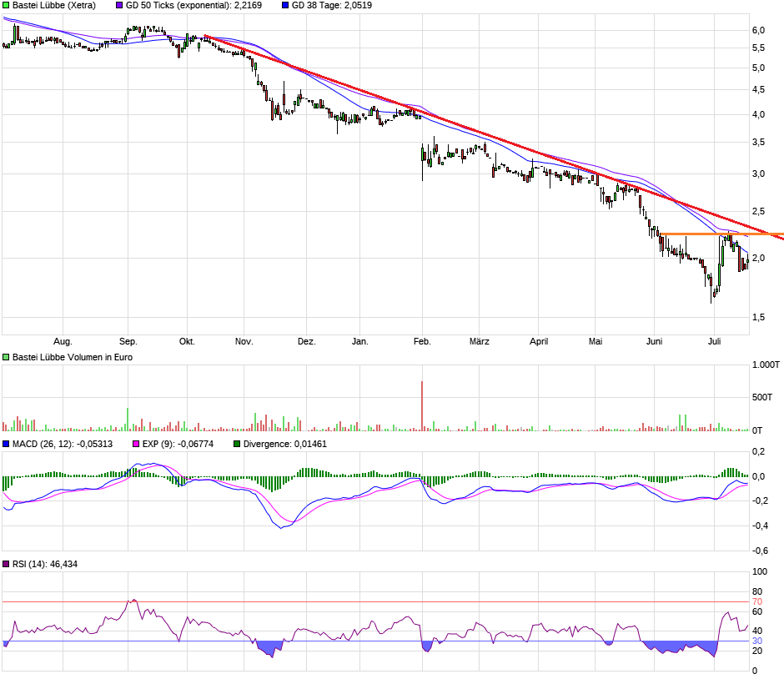Click the blue 30 RSI threshold label
This screenshot has width=784, height=679.
coord(757,641)
